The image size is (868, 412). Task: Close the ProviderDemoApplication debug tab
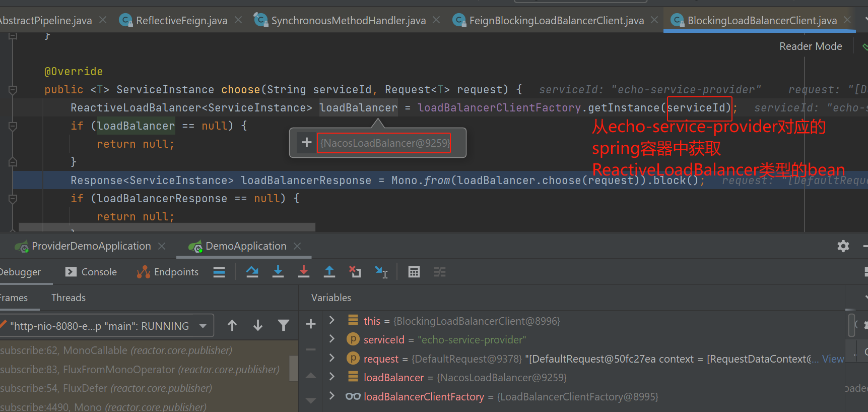(162, 246)
